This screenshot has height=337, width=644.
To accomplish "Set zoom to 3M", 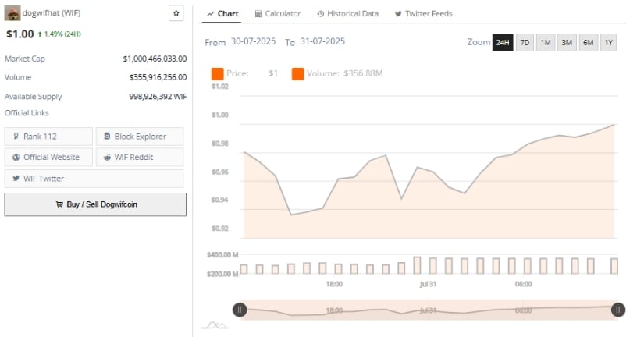I will click(567, 42).
